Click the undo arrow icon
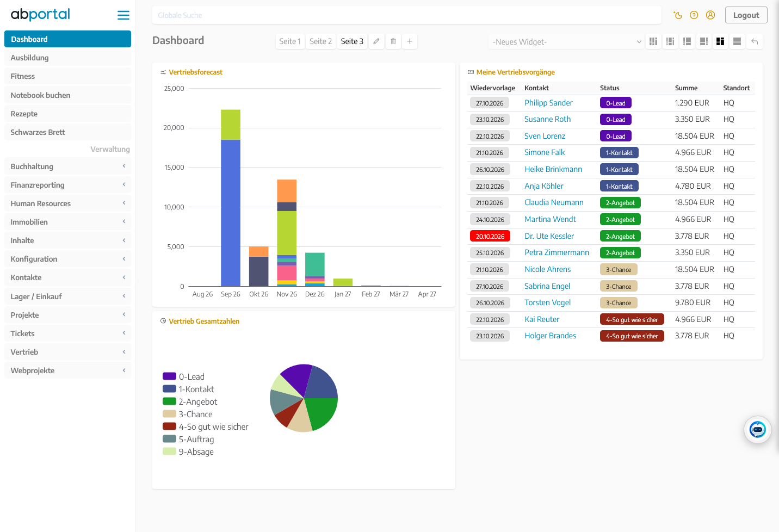This screenshot has height=532, width=779. (x=755, y=41)
